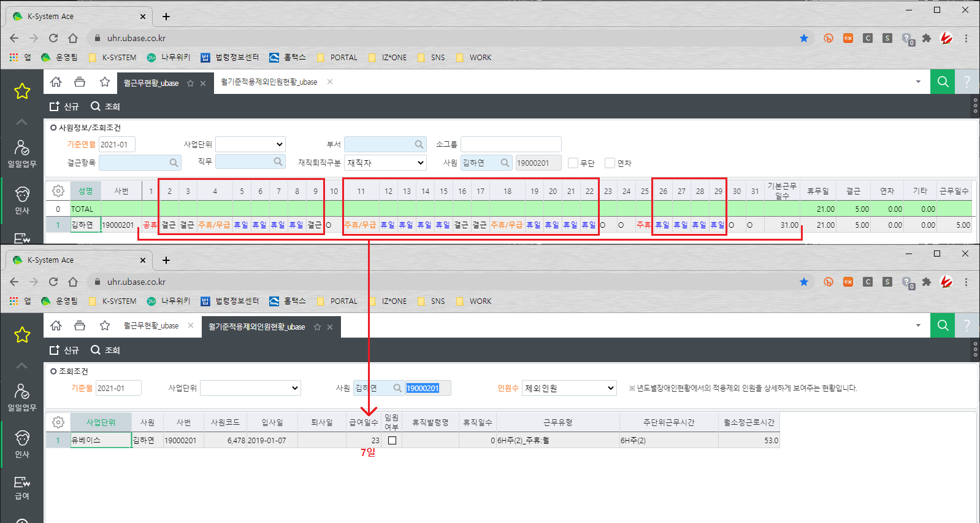Click print icon in lower window tab bar

[x=80, y=325]
